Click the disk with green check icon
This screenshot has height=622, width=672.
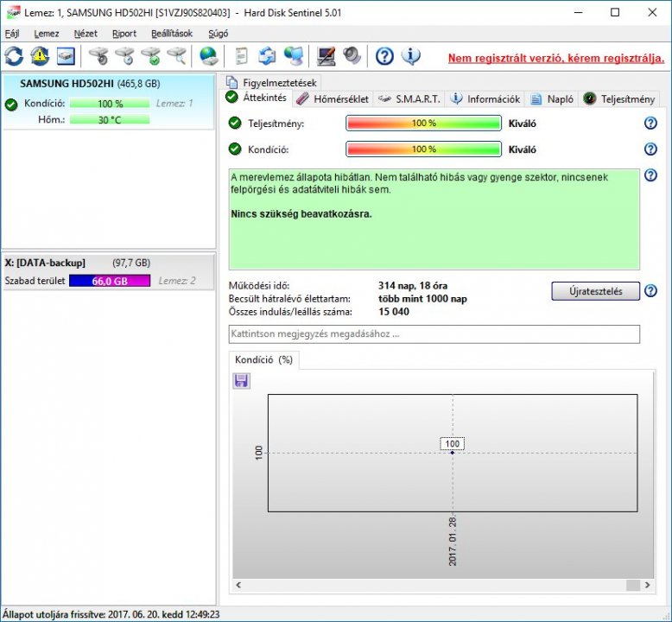[x=151, y=56]
